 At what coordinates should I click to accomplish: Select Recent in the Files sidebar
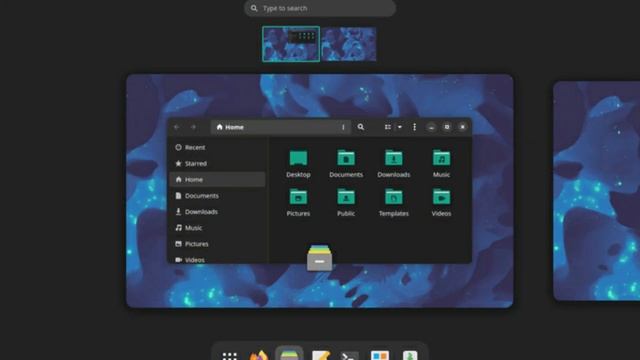(217, 147)
